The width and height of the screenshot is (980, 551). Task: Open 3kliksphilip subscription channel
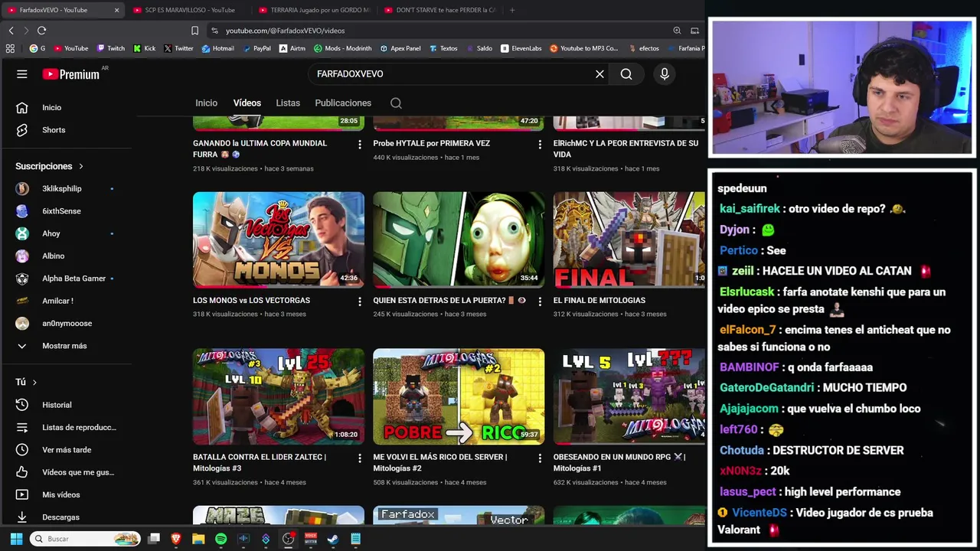tap(66, 189)
